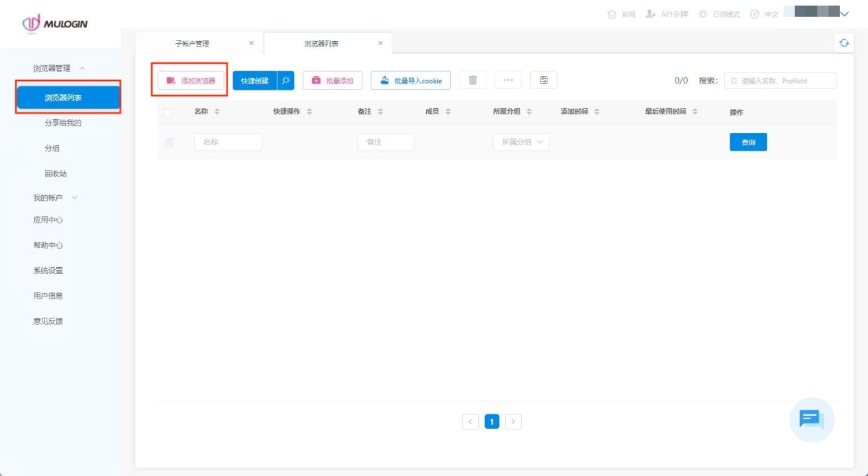Switch the 日间模式 day mode toggle

pos(719,14)
